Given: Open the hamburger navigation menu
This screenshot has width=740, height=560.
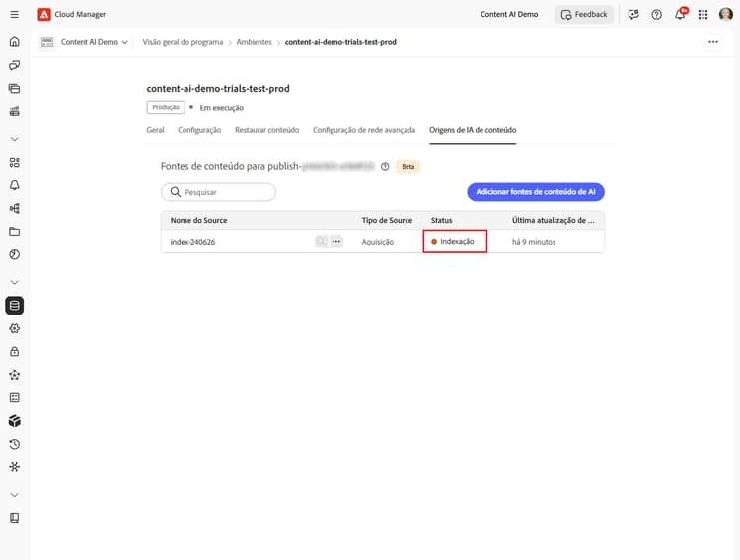Looking at the screenshot, I should click(x=15, y=14).
